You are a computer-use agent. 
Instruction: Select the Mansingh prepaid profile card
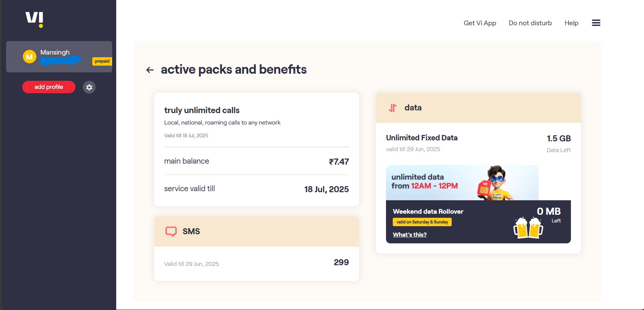pyautogui.click(x=59, y=57)
